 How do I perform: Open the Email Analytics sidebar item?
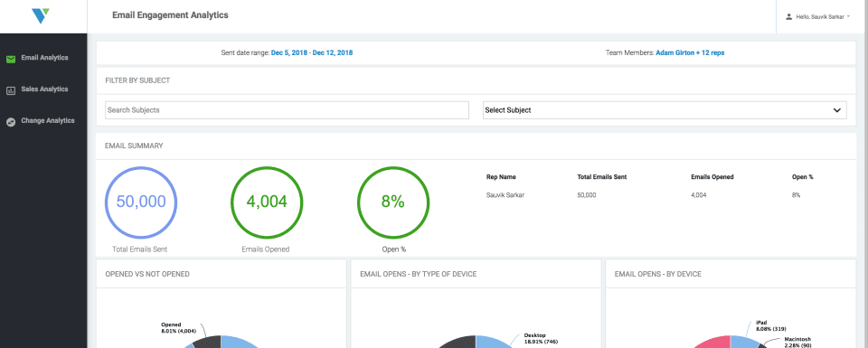(x=43, y=58)
